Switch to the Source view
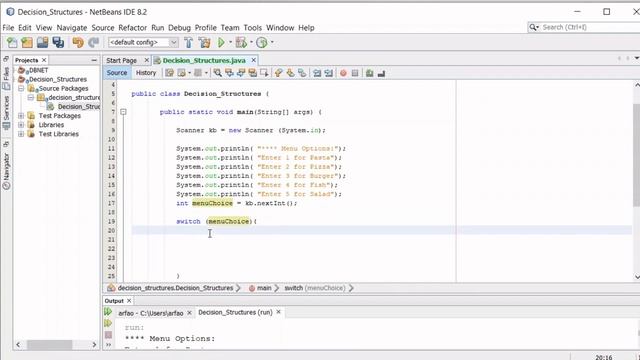 coord(117,73)
